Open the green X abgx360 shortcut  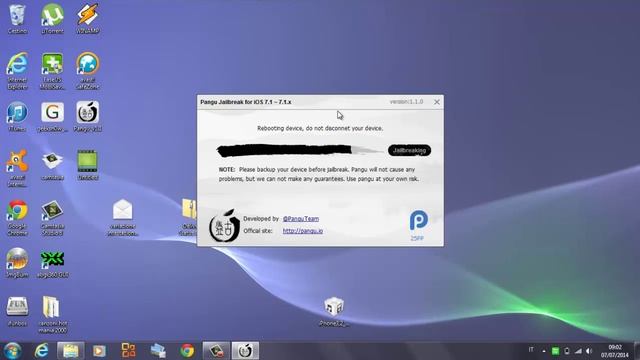52,263
